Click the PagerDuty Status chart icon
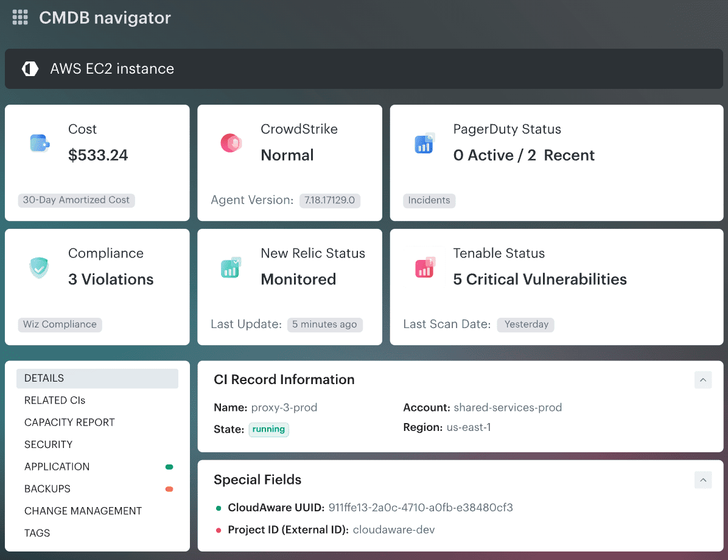The width and height of the screenshot is (728, 560). [424, 142]
